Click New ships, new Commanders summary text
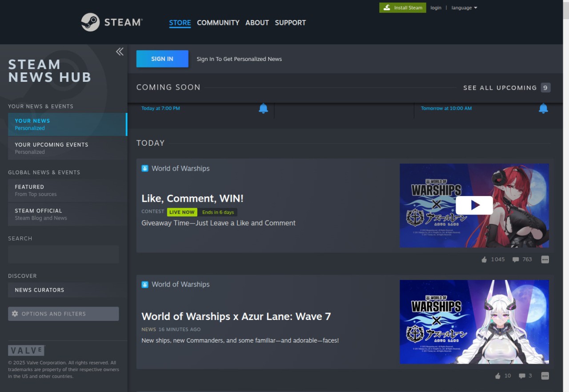Screen dimensions: 569x392 coord(240,340)
